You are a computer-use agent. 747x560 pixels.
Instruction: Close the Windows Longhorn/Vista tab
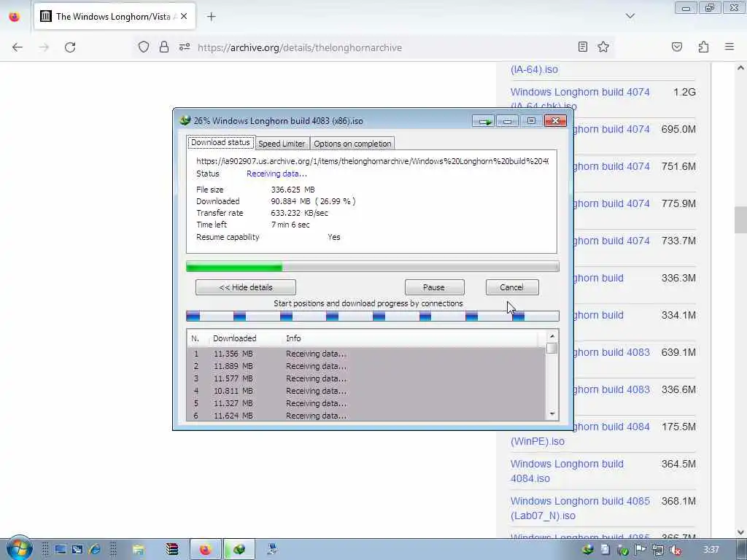point(184,17)
